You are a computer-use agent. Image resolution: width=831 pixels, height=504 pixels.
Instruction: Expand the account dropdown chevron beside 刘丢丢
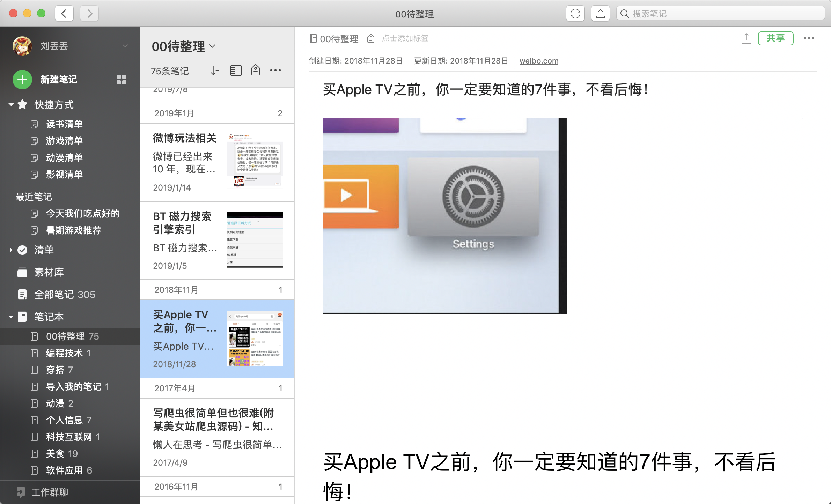[125, 46]
